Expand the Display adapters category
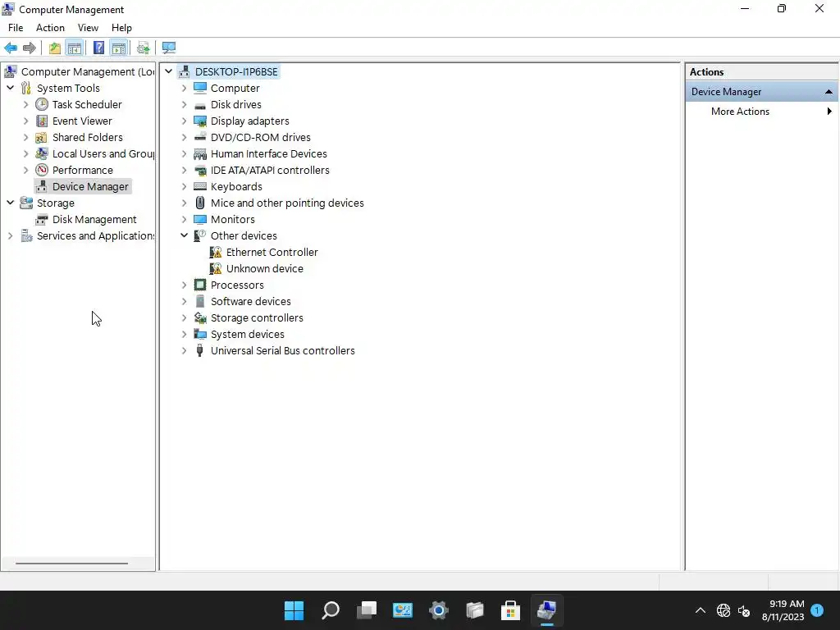The image size is (840, 630). (184, 121)
